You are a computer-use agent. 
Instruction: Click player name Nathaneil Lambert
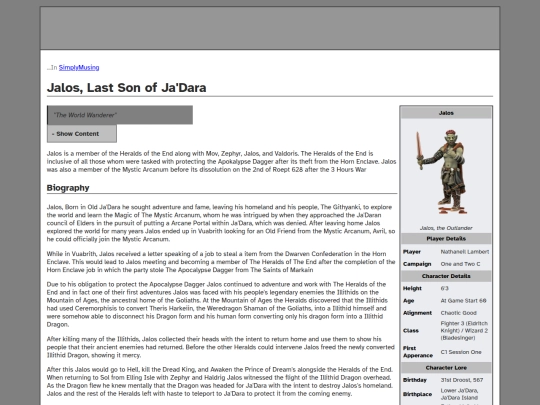pos(465,252)
